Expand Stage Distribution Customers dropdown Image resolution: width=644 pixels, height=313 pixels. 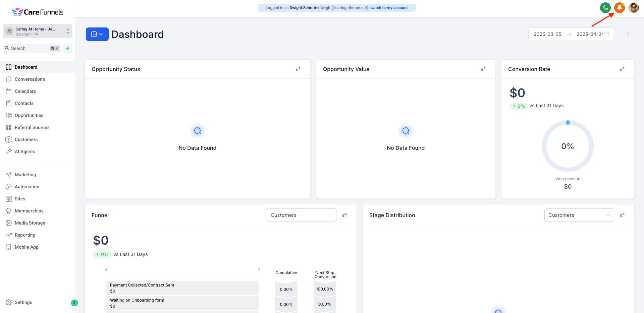coord(579,215)
